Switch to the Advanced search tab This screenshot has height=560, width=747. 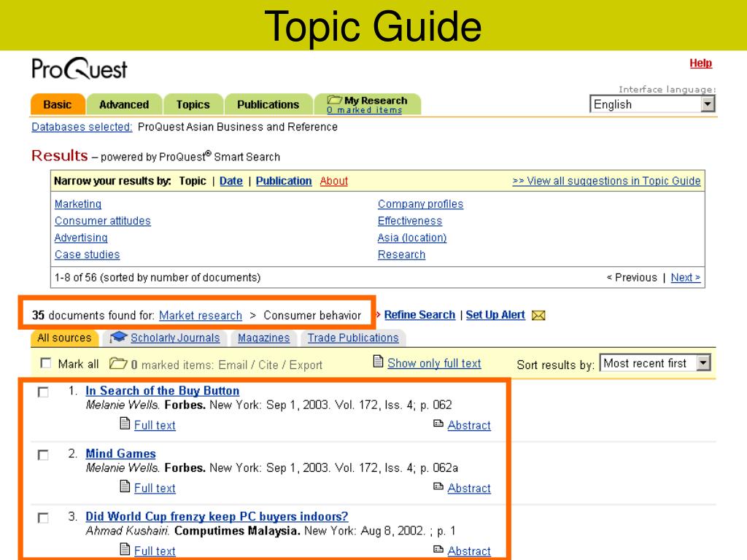(124, 104)
